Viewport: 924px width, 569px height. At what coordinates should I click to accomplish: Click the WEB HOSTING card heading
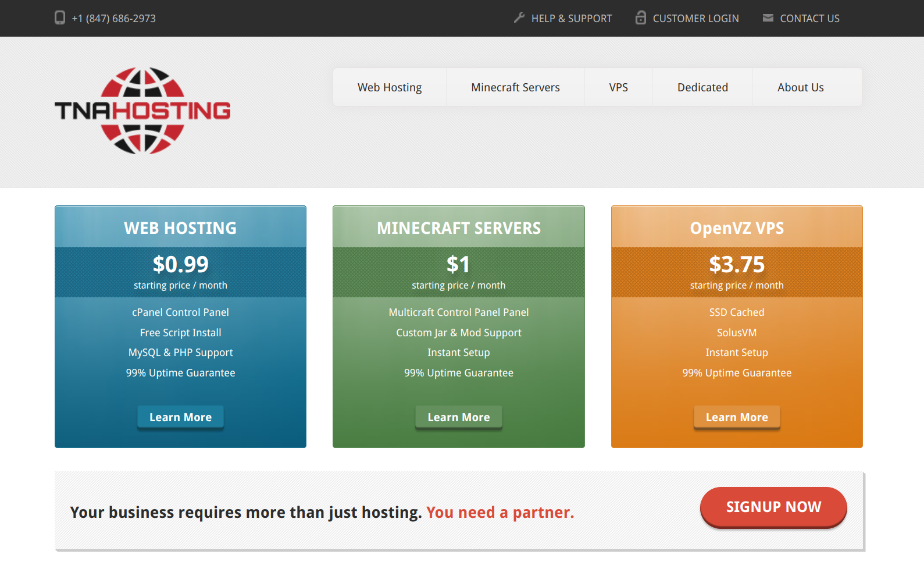pos(180,228)
